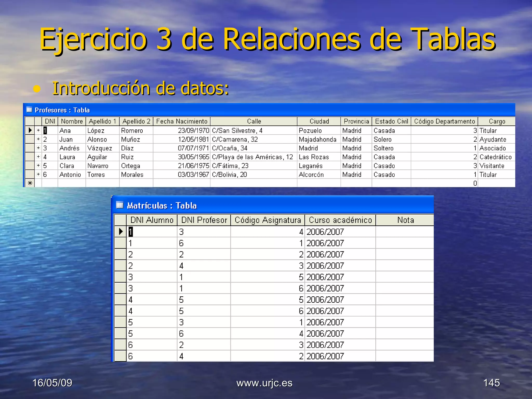Expand subdatasheet for professor Laura
Image resolution: width=532 pixels, height=399 pixels.
coord(38,157)
